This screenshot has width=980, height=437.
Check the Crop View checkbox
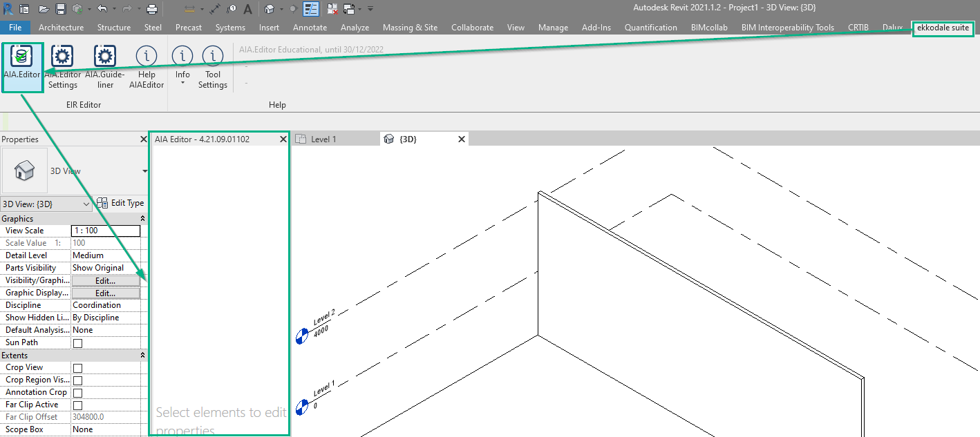[77, 368]
